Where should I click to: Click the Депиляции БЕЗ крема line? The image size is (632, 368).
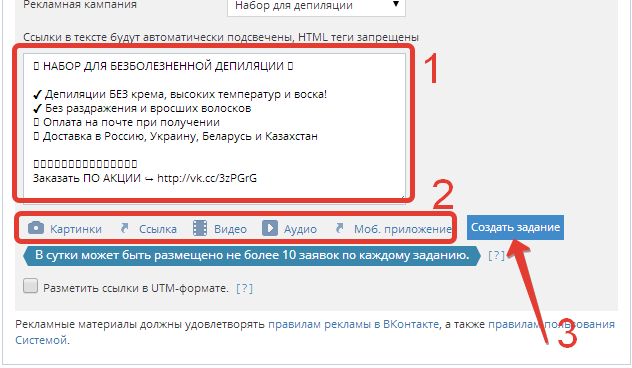(x=180, y=94)
